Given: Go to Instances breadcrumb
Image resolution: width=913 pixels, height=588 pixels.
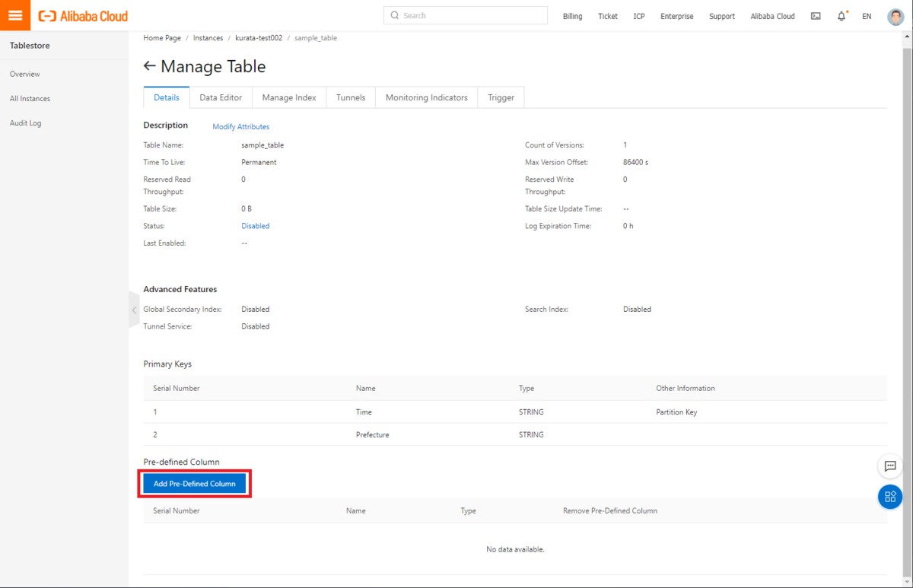Looking at the screenshot, I should point(208,37).
